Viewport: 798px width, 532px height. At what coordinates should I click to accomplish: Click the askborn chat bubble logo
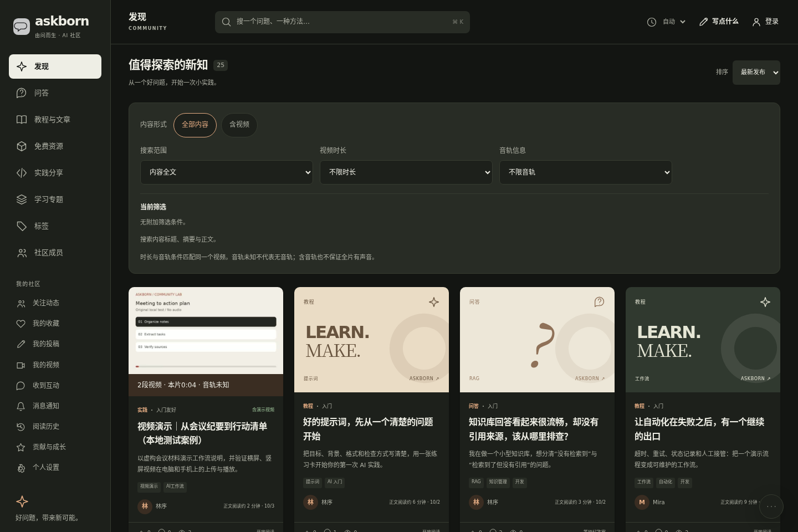(x=22, y=26)
